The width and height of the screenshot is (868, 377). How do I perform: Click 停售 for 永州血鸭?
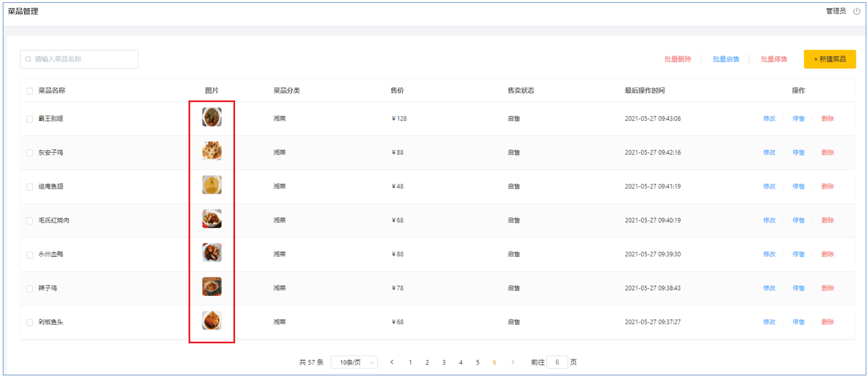click(x=798, y=254)
